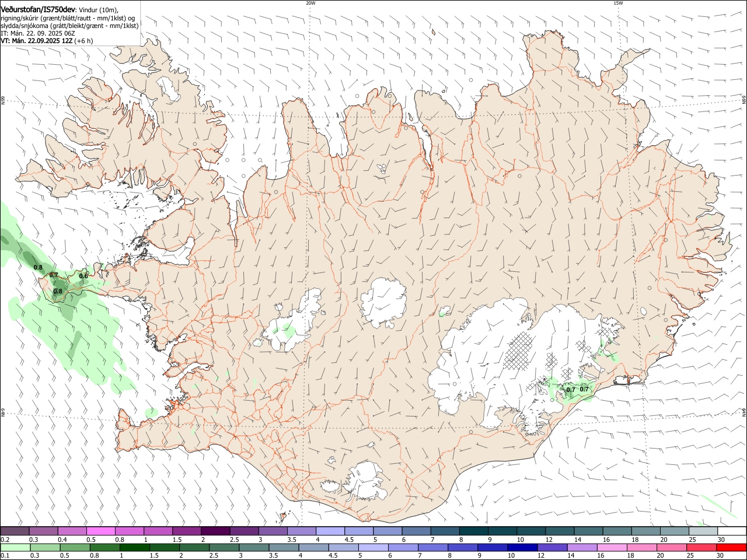The width and height of the screenshot is (747, 560).
Task: Click the Veðurstofan/IS750dev map title
Action: click(x=38, y=9)
